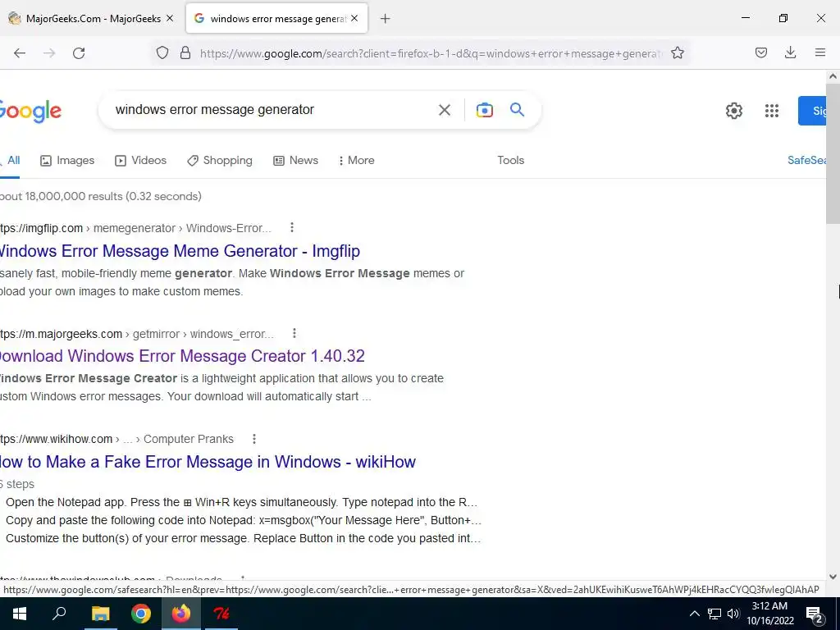
Task: Open options for the majorgeeks result
Action: (294, 334)
